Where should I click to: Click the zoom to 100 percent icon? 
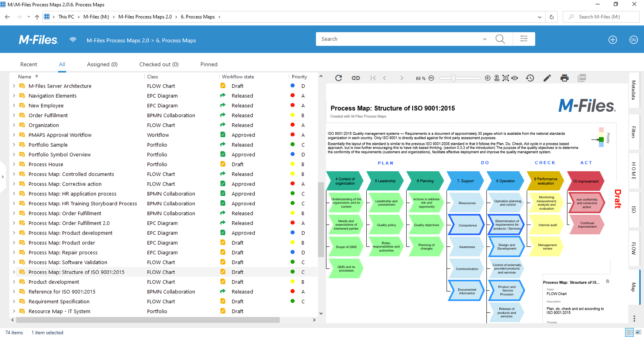click(497, 78)
